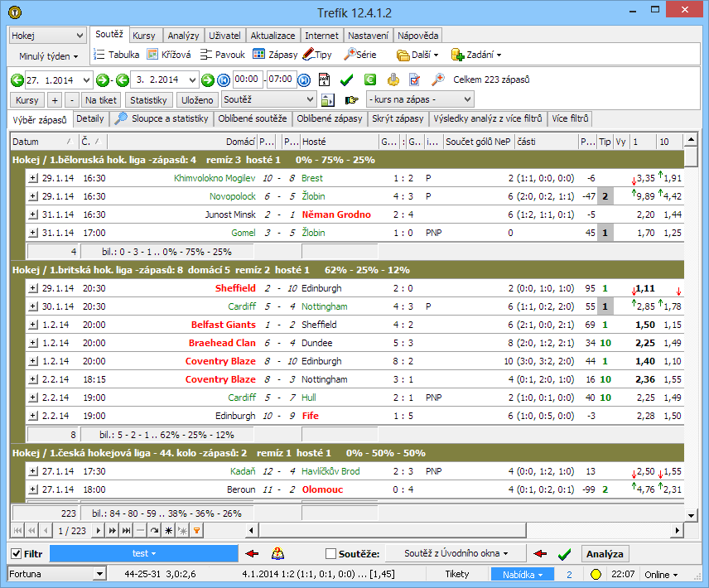Click the funnel filter icon in navigator

[x=197, y=530]
